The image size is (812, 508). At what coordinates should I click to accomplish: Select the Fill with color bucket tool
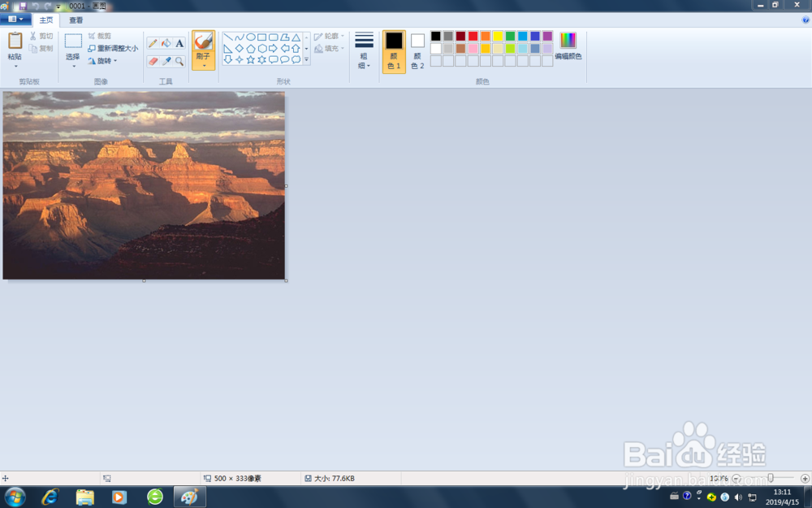coord(166,44)
